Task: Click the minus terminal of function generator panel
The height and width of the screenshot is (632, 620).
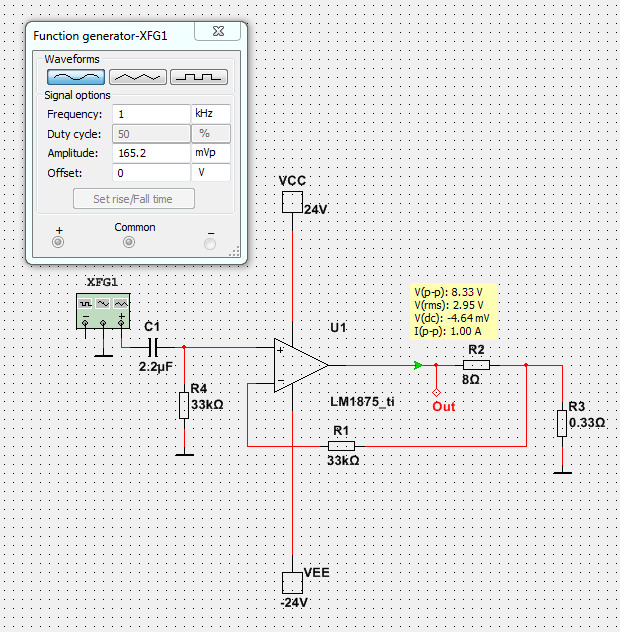Action: (210, 244)
